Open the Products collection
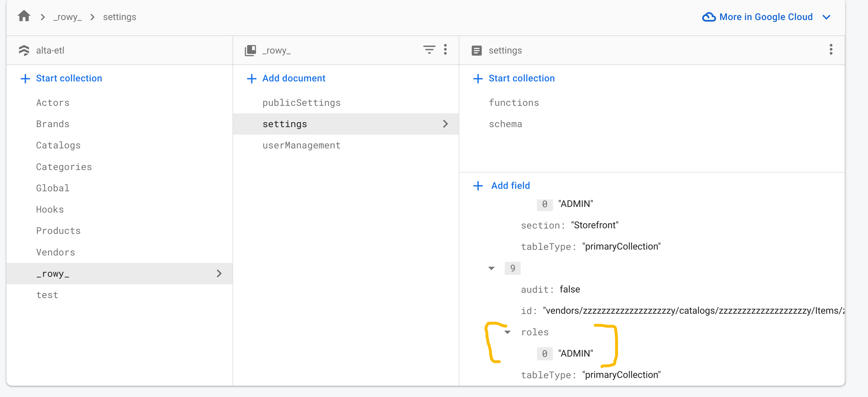Screen dimensions: 868x397 tap(58, 231)
